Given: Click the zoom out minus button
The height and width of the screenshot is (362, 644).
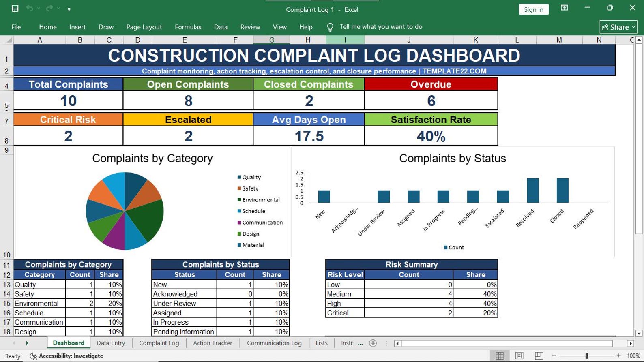Looking at the screenshot, I should pyautogui.click(x=554, y=356).
